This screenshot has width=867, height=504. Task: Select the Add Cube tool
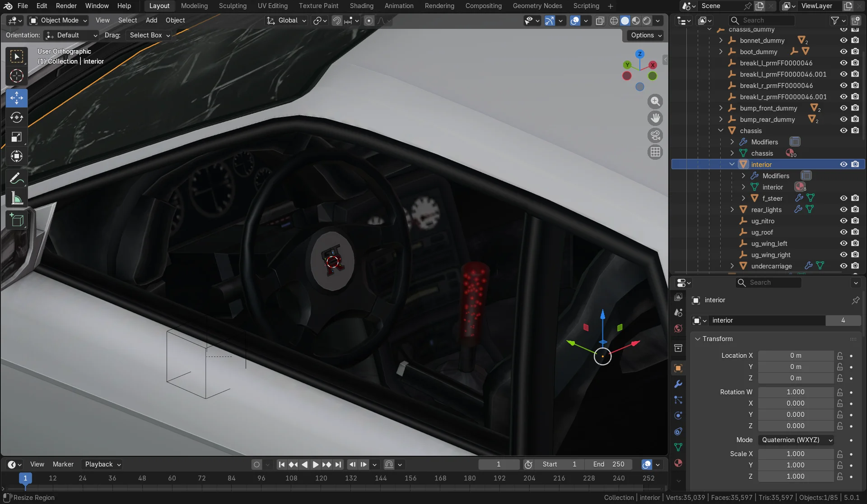click(x=17, y=220)
